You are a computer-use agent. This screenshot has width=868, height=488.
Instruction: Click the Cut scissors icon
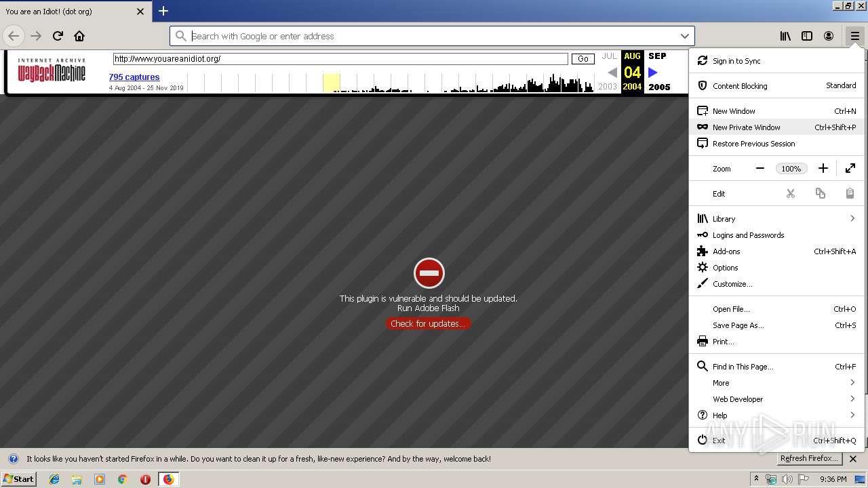791,193
